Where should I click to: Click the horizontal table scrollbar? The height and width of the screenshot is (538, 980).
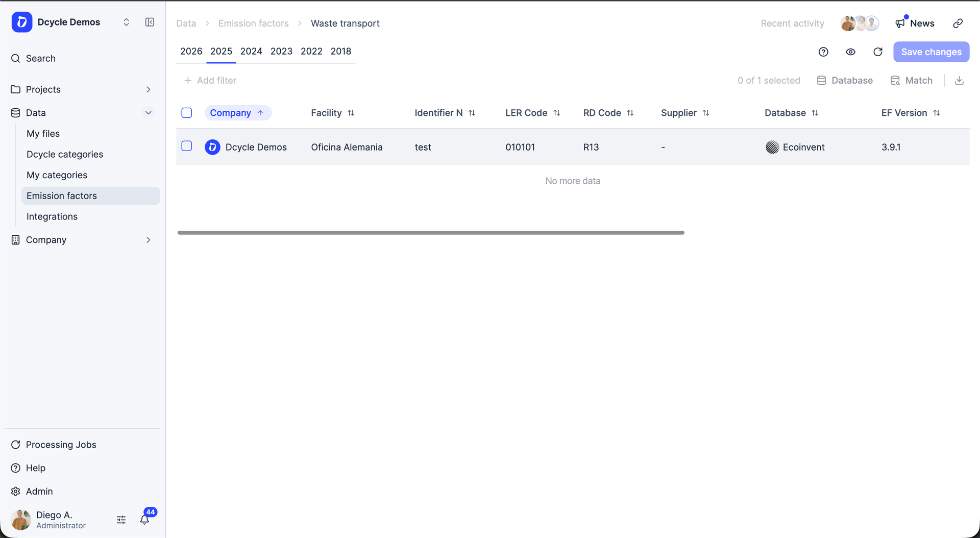coord(431,233)
